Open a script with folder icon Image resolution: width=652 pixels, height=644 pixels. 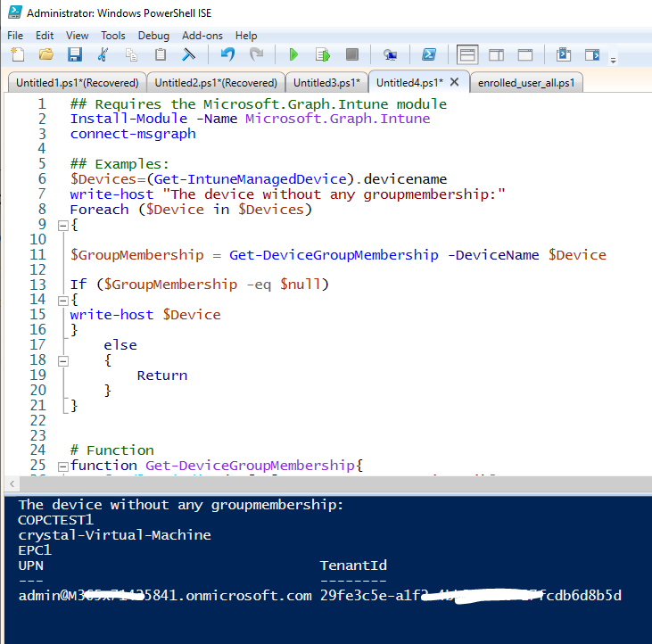tap(46, 54)
